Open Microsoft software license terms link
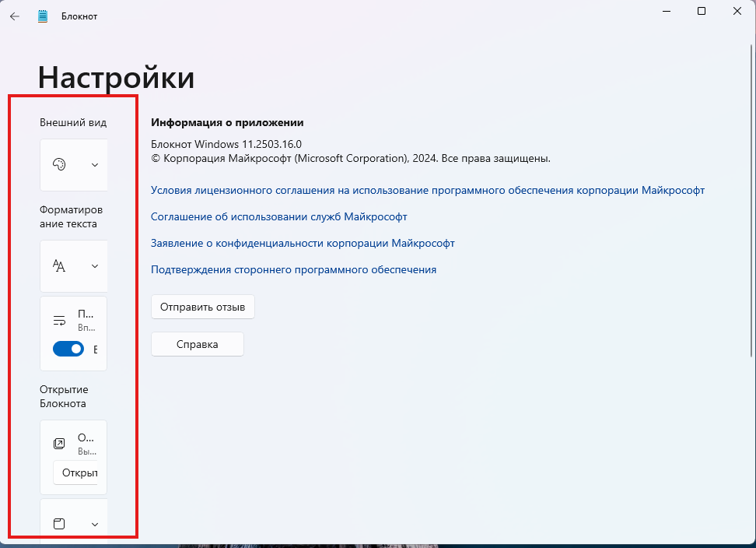The width and height of the screenshot is (756, 548). pos(428,190)
